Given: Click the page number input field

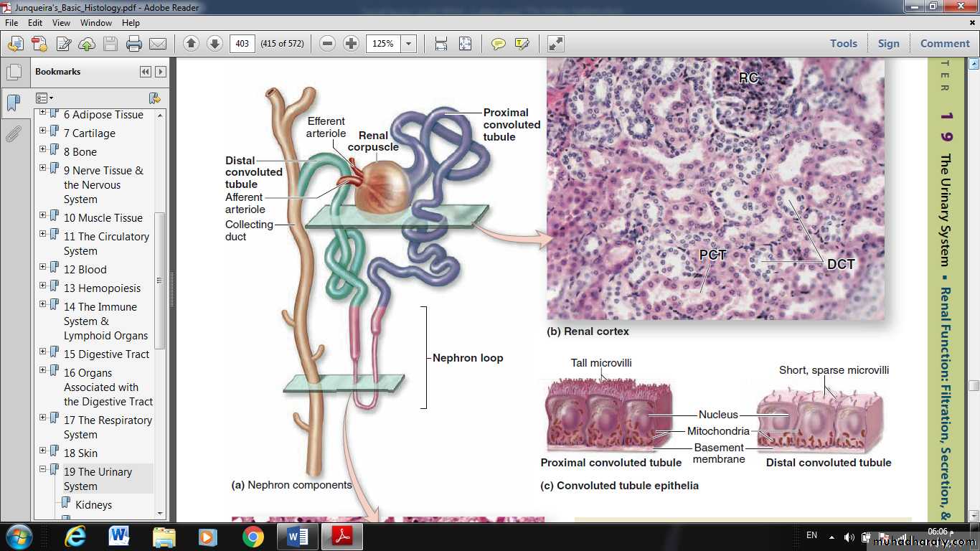Looking at the screenshot, I should [x=242, y=44].
